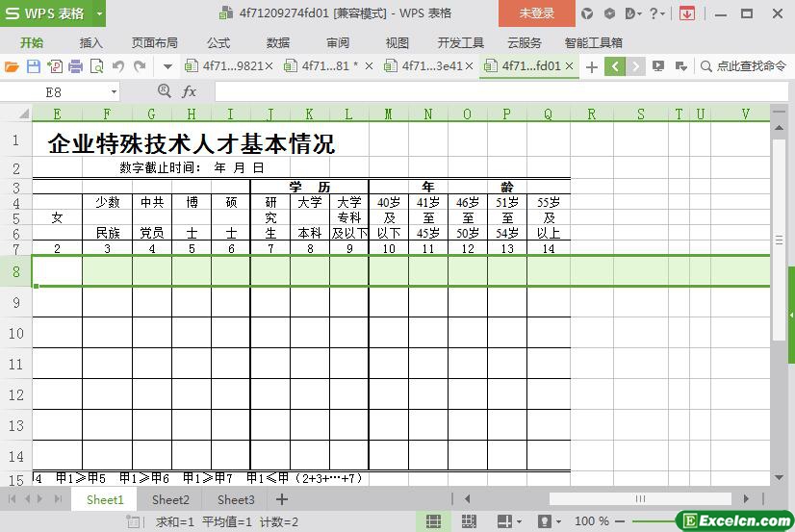Switch to document tab 4f71...81 *
The height and width of the screenshot is (532, 795).
[322, 65]
